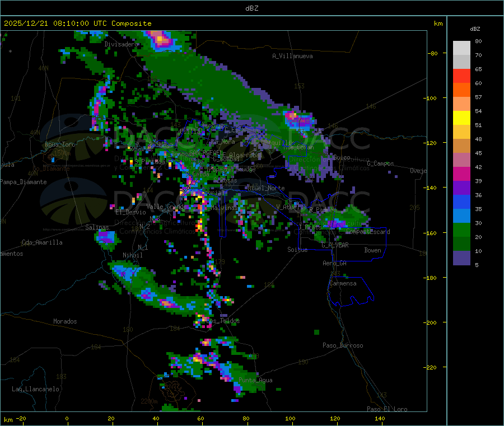The height and width of the screenshot is (426, 504).
Task: Pick the yellow 51-54 dBZ legend swatch
Action: tap(461, 118)
